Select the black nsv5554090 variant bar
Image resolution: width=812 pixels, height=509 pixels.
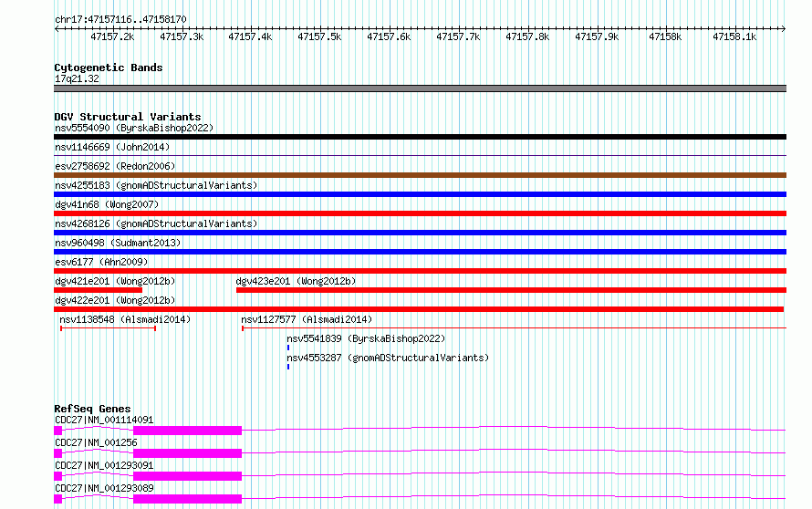click(x=420, y=137)
